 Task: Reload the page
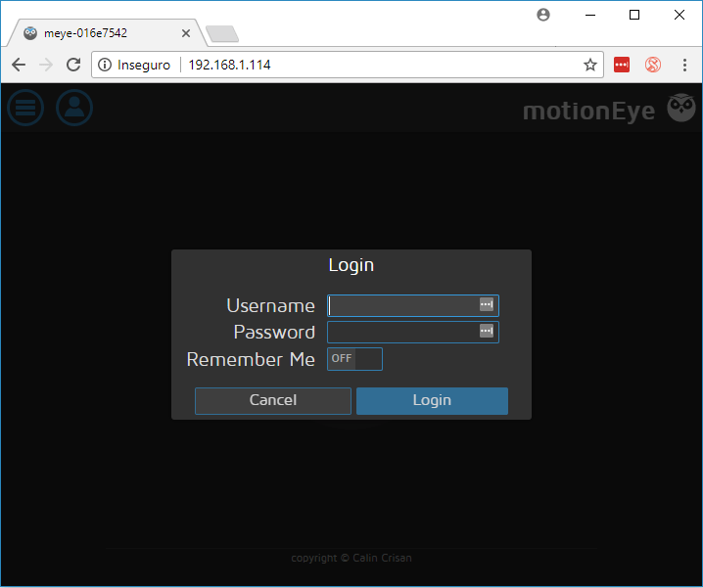[73, 65]
